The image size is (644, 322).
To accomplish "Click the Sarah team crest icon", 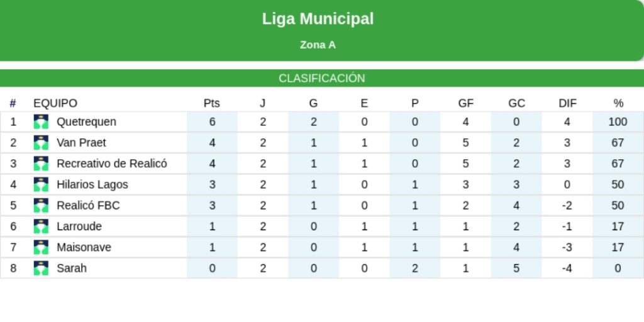I will (x=41, y=268).
